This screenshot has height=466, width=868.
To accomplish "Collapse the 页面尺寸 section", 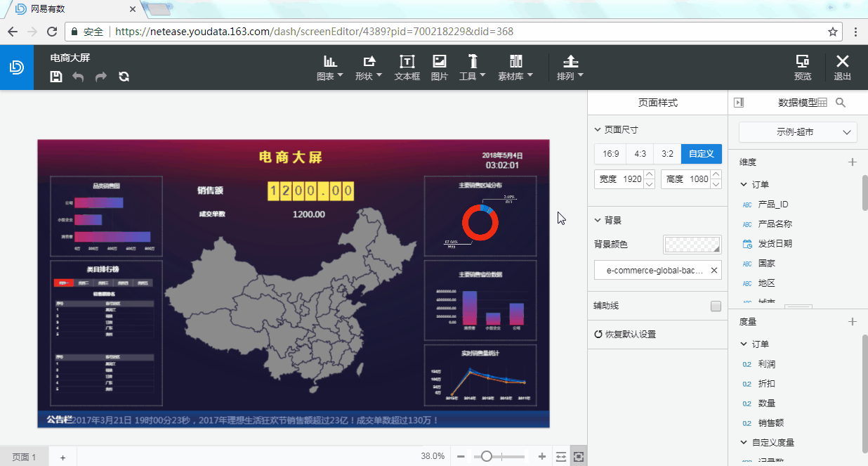I will pos(598,130).
